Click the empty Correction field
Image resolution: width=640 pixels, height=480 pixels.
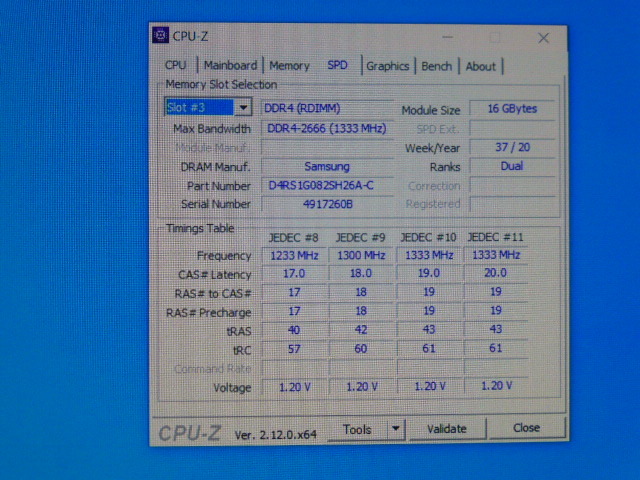pyautogui.click(x=512, y=185)
